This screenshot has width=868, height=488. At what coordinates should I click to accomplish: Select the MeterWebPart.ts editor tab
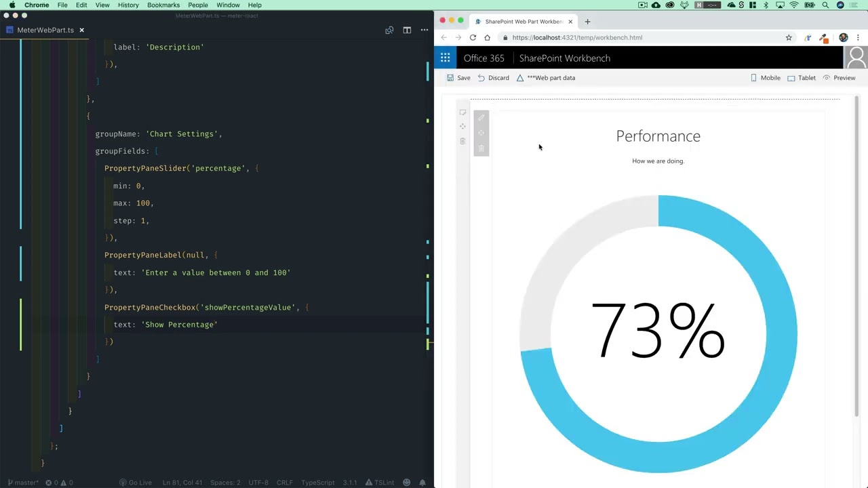pos(45,30)
